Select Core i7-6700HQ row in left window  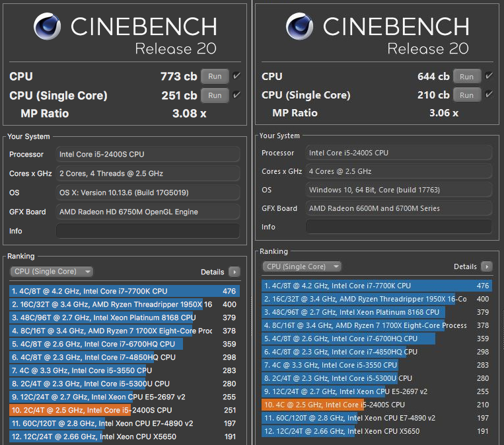124,344
